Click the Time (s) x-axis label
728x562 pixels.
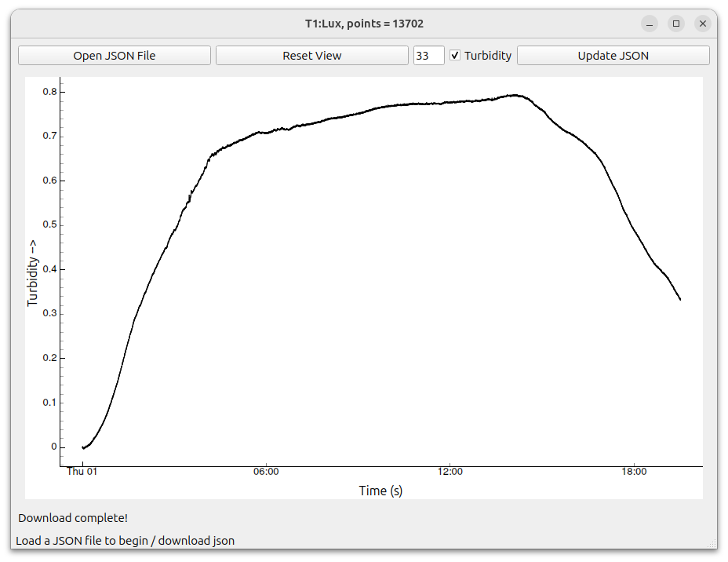pyautogui.click(x=380, y=491)
